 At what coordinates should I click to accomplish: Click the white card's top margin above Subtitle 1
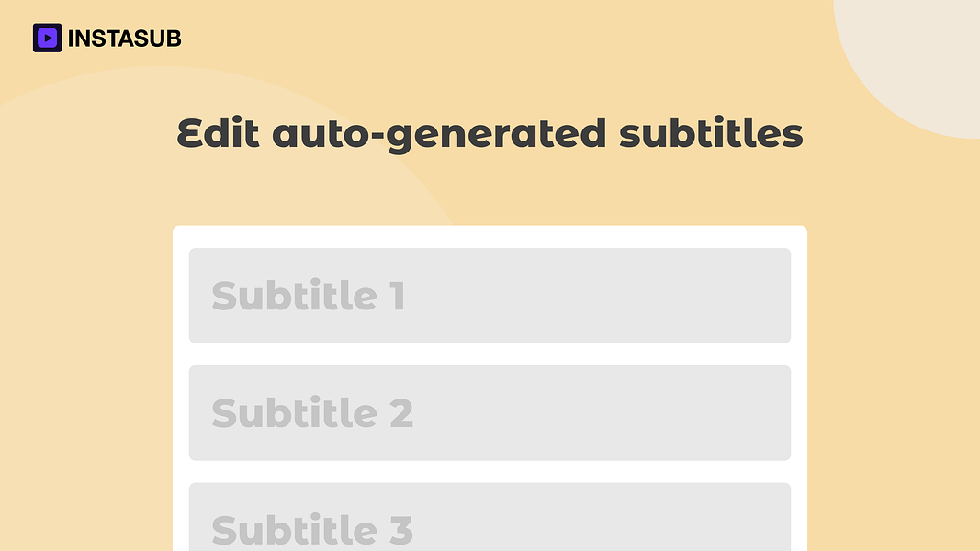point(490,237)
